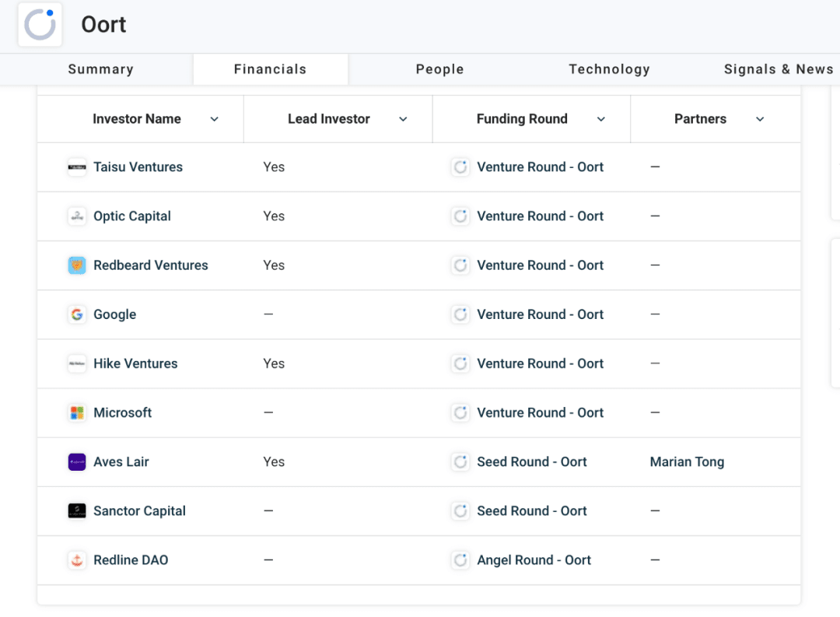Open the Technology tab

point(610,69)
